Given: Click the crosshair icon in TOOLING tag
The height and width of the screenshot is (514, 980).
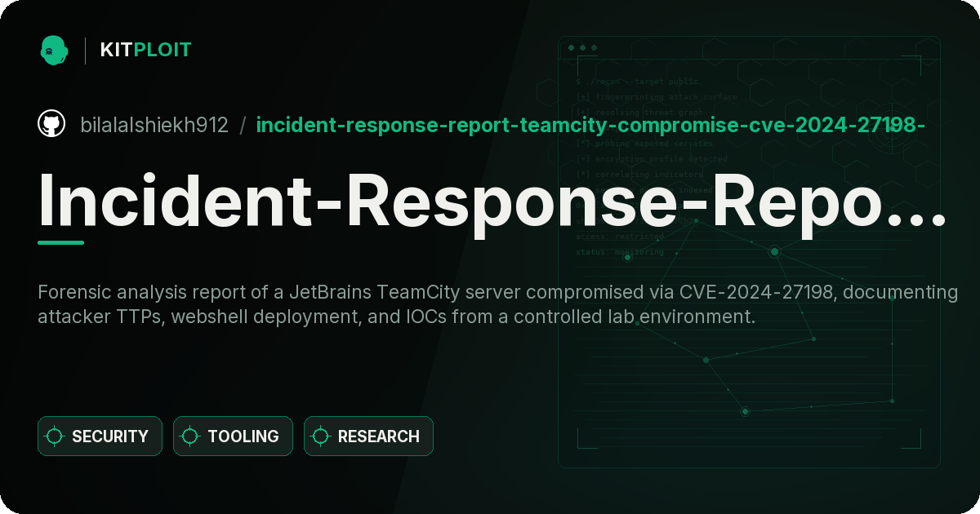Looking at the screenshot, I should pyautogui.click(x=190, y=436).
